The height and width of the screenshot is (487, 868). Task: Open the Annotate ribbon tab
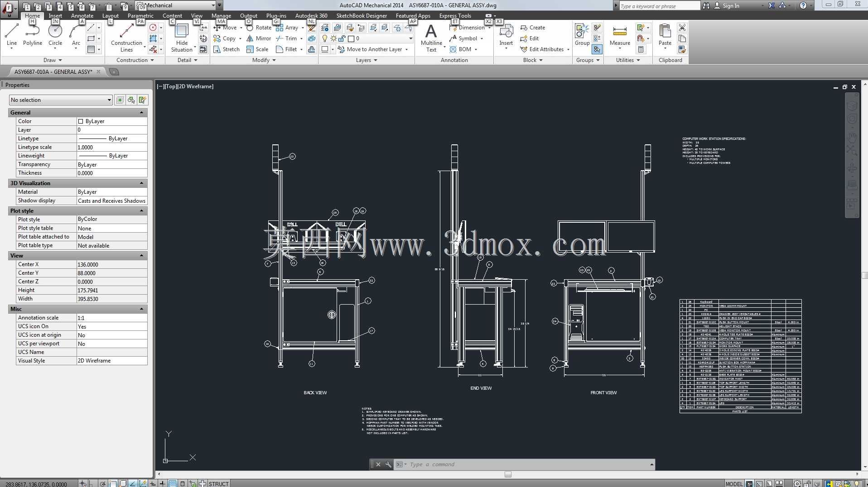(x=82, y=15)
